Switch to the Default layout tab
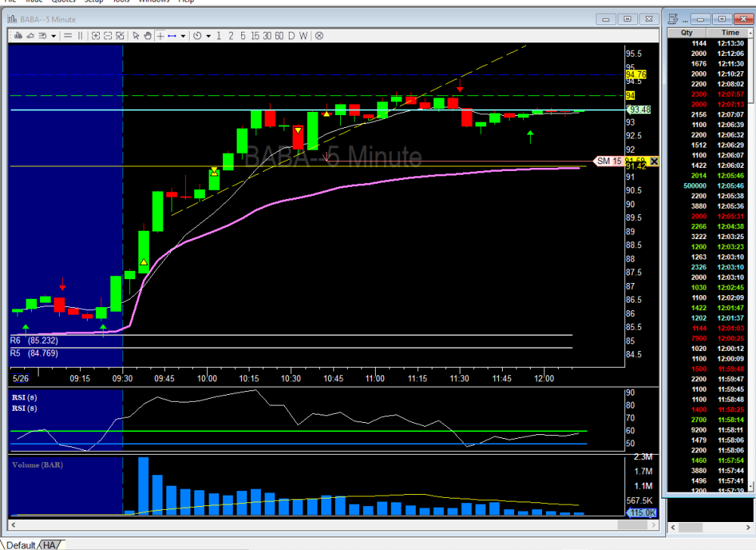Screen dimensions: 756x550 [x=20, y=545]
